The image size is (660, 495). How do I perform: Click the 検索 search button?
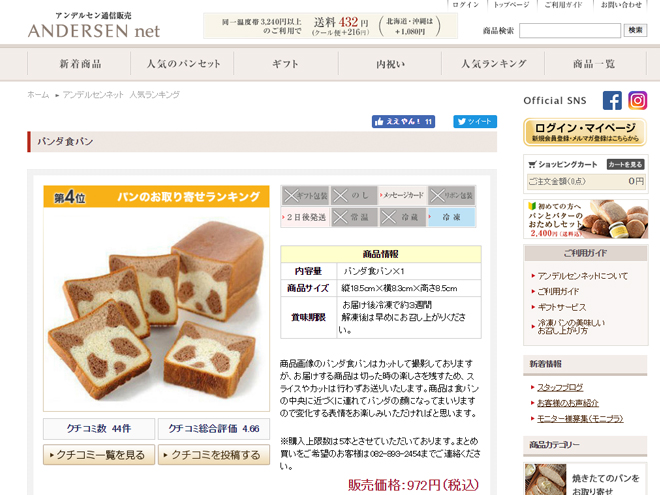click(635, 30)
